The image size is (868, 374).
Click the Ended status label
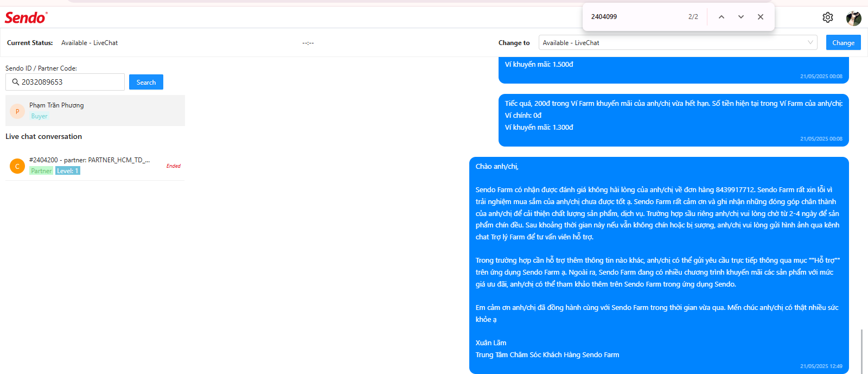pos(174,166)
